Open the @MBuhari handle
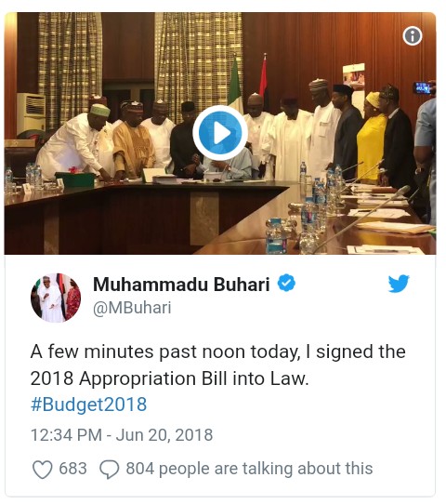Image resolution: width=446 pixels, height=504 pixels. 132,308
